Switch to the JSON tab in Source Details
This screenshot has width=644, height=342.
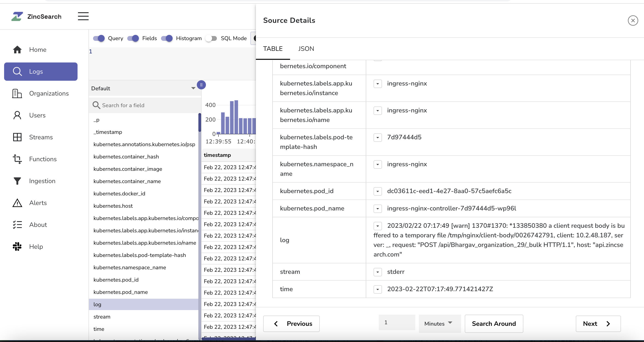pyautogui.click(x=306, y=49)
